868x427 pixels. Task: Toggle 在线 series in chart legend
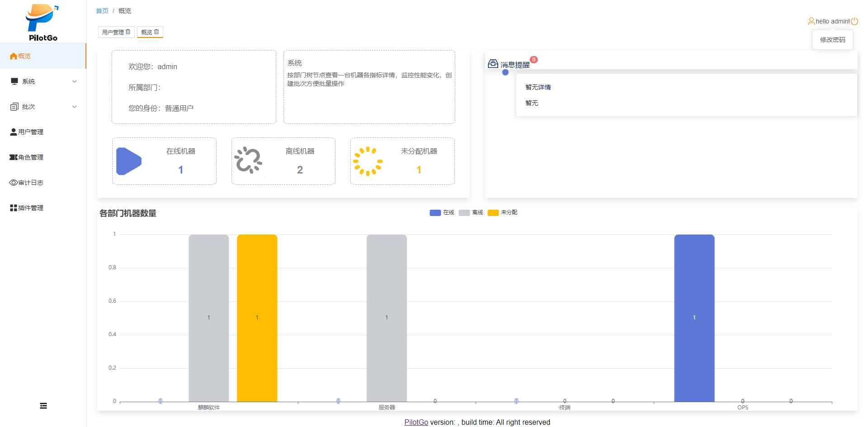tap(442, 212)
